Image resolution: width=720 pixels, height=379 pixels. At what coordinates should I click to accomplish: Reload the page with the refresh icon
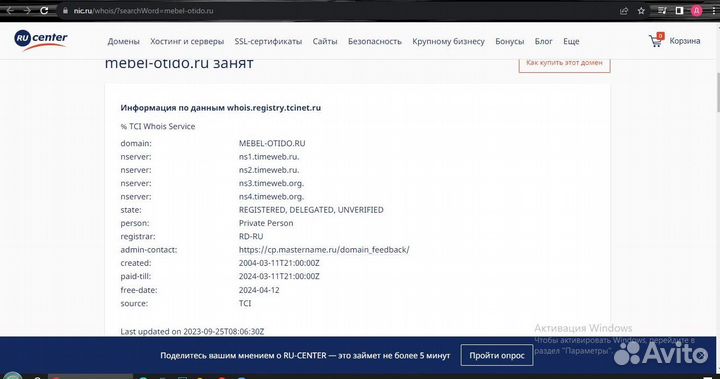tap(44, 11)
